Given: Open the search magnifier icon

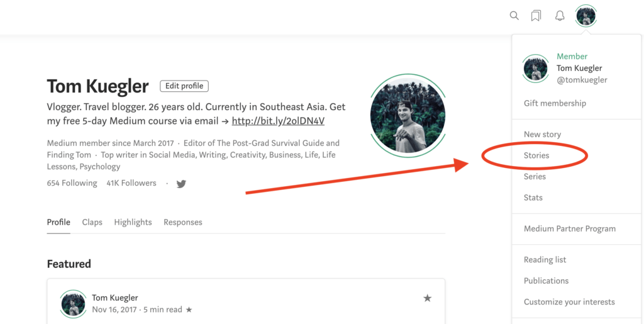Looking at the screenshot, I should (x=514, y=16).
